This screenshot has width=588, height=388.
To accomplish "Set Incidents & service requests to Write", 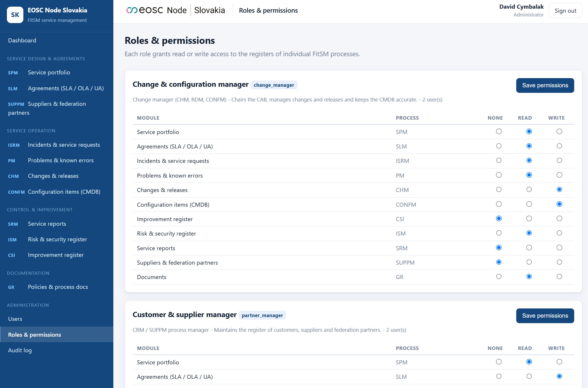I will pos(559,160).
